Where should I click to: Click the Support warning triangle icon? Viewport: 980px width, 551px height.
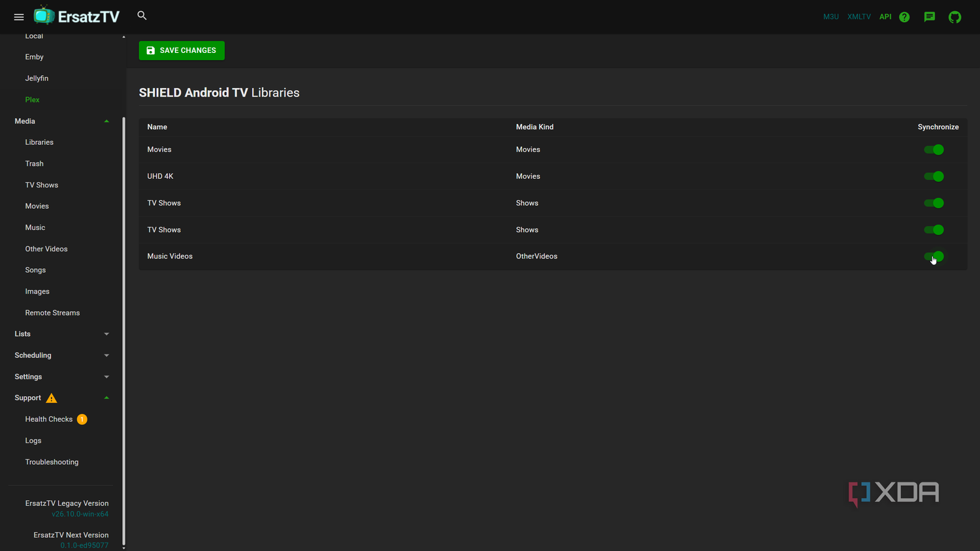pyautogui.click(x=52, y=398)
